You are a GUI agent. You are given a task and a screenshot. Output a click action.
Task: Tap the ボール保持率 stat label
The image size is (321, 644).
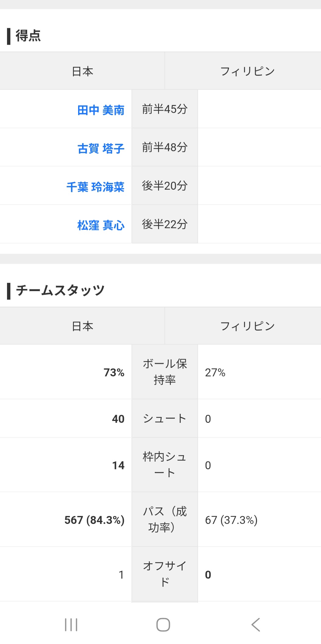click(x=165, y=372)
